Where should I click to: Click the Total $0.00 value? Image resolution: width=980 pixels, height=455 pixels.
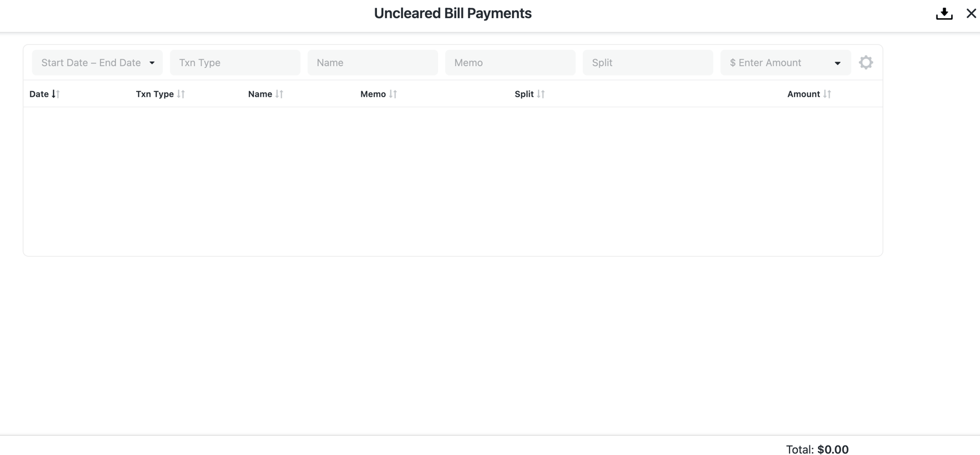tap(832, 449)
